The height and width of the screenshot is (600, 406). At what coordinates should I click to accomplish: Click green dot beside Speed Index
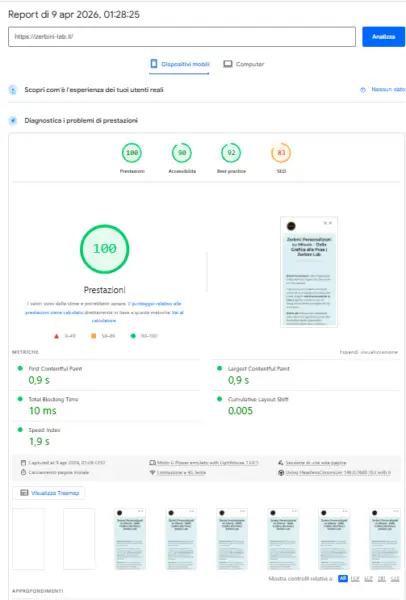tap(20, 429)
